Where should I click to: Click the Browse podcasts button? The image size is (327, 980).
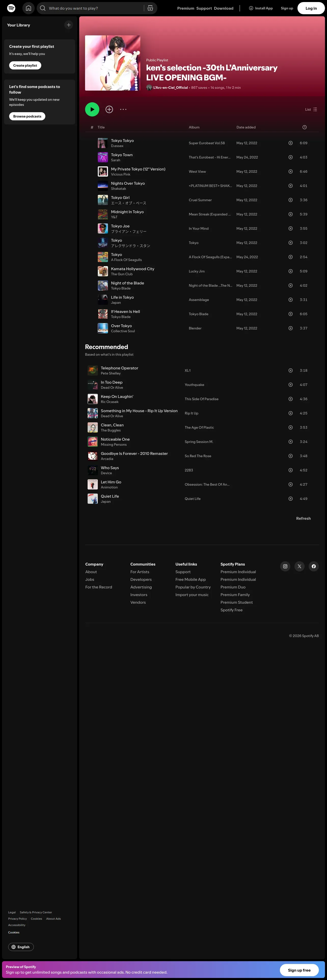click(28, 117)
